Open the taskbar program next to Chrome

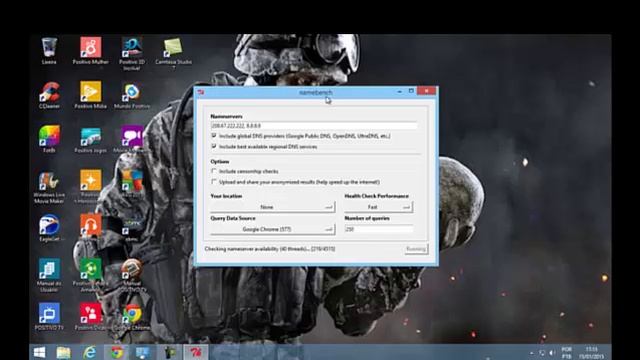[x=143, y=352]
